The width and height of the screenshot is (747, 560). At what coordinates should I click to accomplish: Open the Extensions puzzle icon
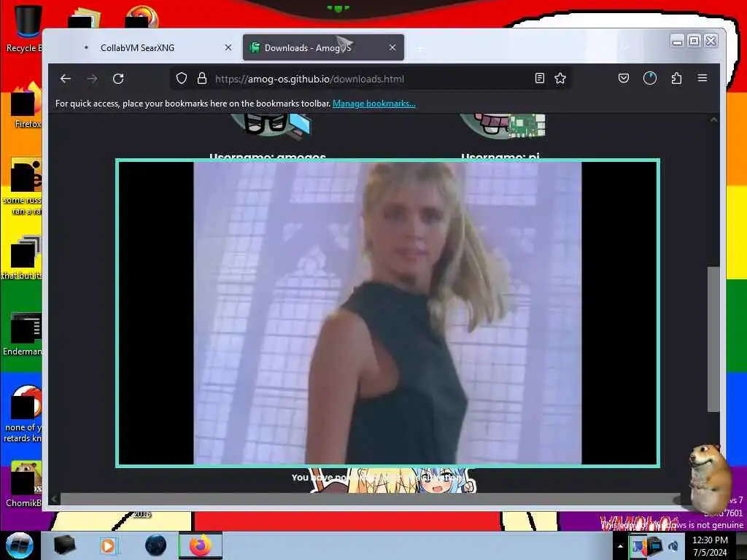coord(676,78)
